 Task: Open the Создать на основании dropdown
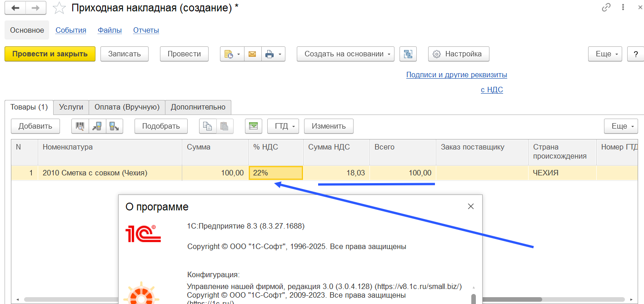pyautogui.click(x=346, y=54)
